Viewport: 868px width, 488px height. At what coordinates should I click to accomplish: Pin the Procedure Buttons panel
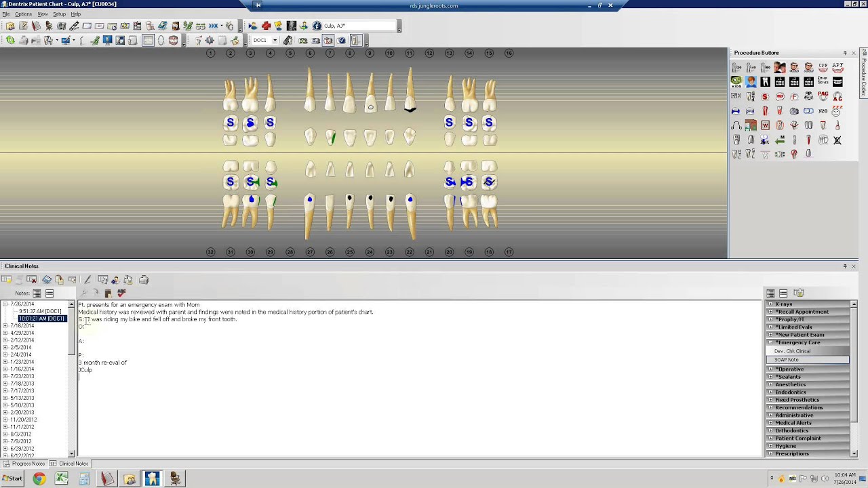click(845, 52)
